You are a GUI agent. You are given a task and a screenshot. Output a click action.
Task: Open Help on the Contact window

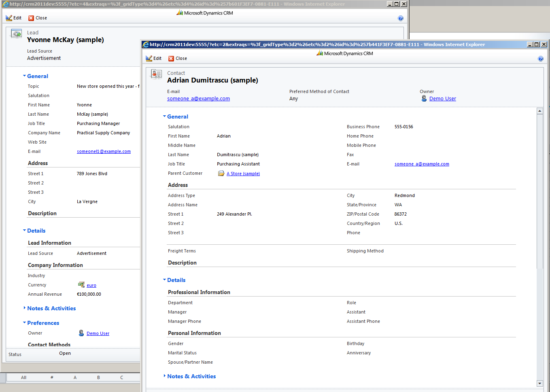[541, 58]
